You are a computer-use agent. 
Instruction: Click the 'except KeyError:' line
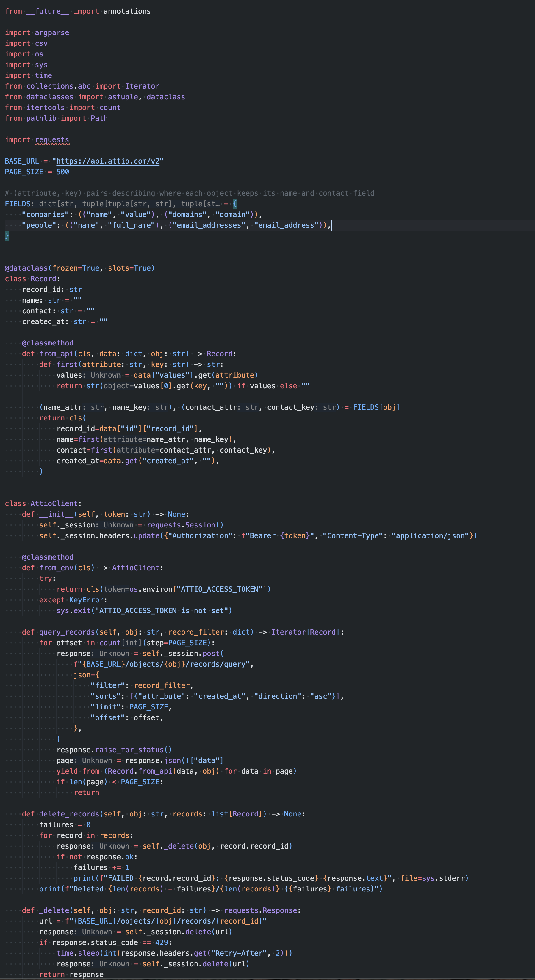pyautogui.click(x=73, y=599)
